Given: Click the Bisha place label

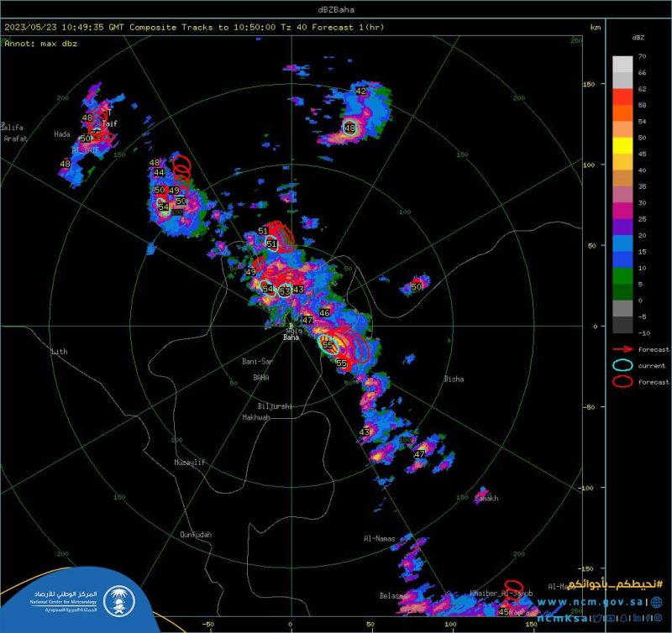Looking at the screenshot, I should 454,379.
